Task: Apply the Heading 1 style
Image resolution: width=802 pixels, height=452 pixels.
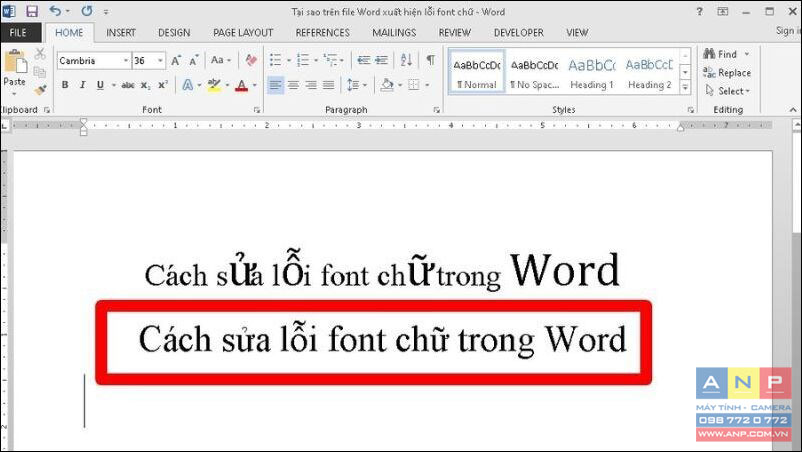Action: [x=592, y=72]
